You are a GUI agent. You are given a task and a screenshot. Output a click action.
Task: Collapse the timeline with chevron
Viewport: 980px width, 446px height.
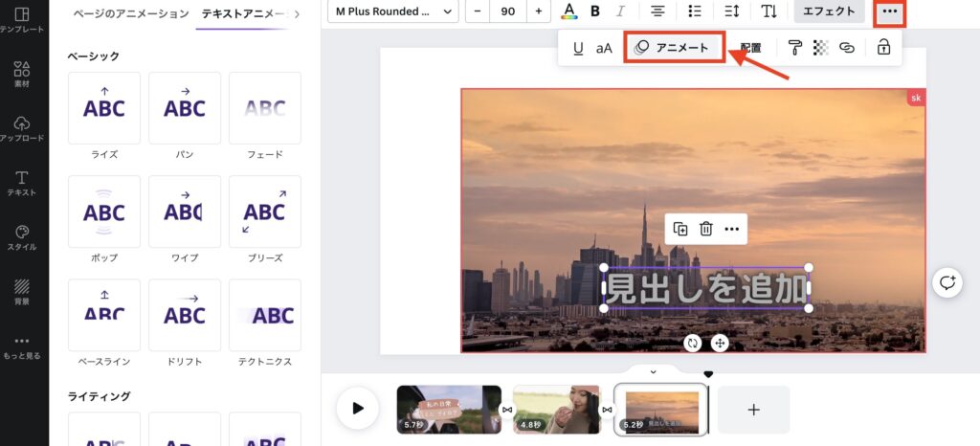point(653,371)
